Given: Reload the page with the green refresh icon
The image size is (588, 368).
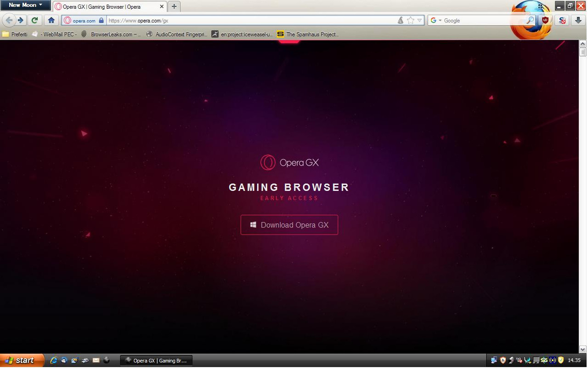Looking at the screenshot, I should 34,20.
